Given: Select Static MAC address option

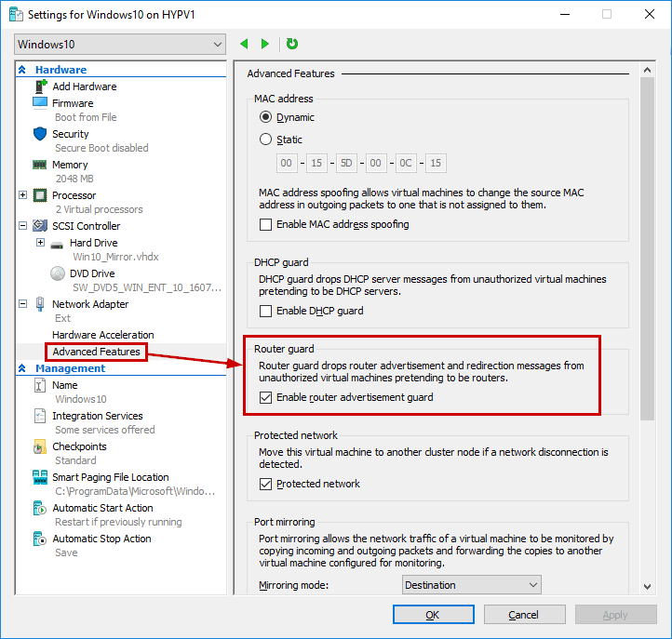Looking at the screenshot, I should pyautogui.click(x=265, y=140).
